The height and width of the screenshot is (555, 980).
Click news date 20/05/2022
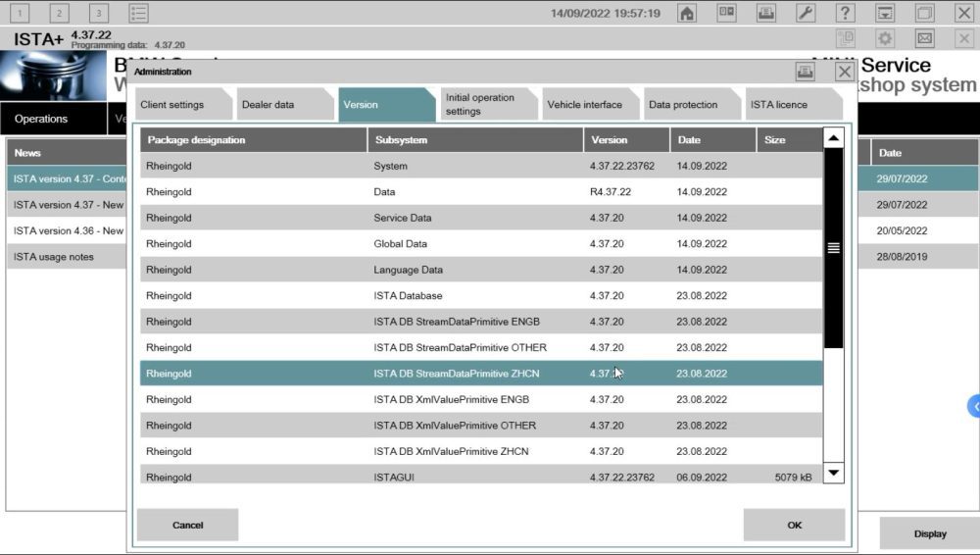[902, 230]
